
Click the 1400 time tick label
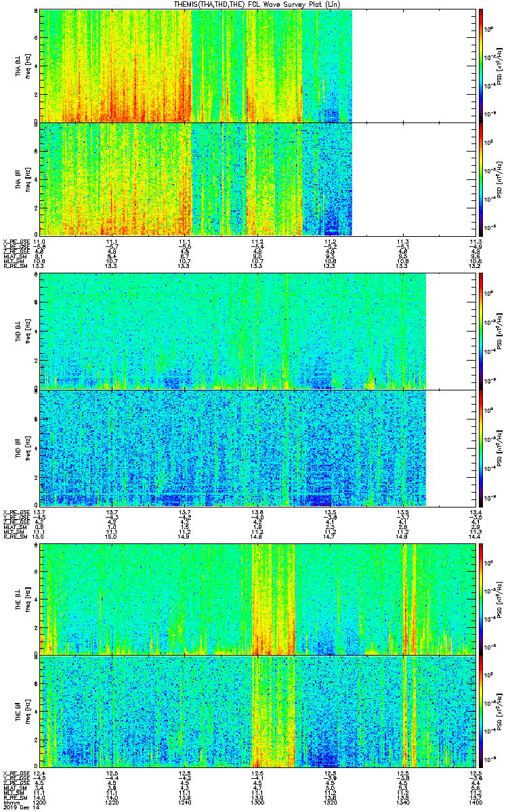point(474,802)
